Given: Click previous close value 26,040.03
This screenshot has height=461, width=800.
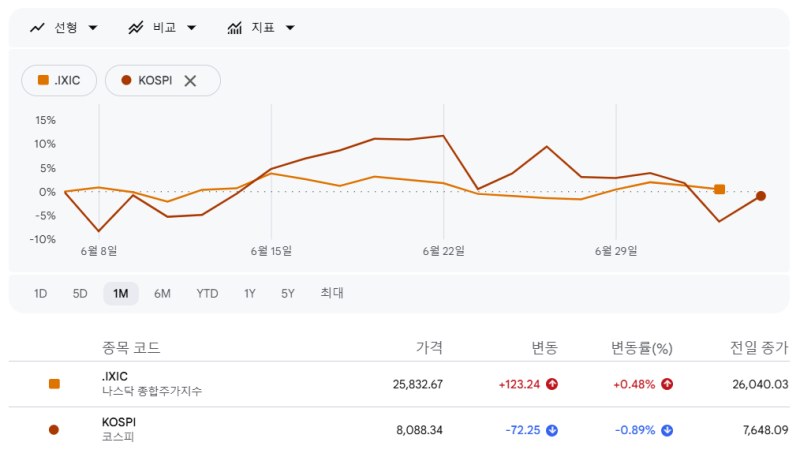Looking at the screenshot, I should click(x=760, y=385).
